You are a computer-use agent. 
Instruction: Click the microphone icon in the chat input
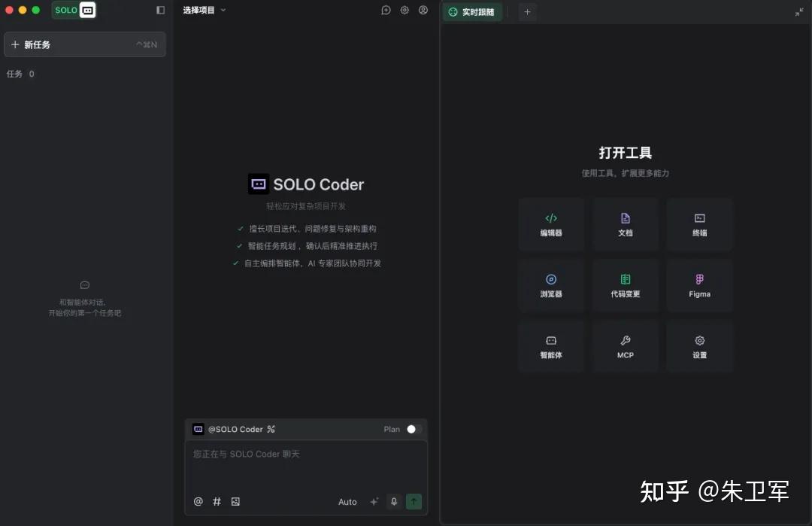click(393, 501)
